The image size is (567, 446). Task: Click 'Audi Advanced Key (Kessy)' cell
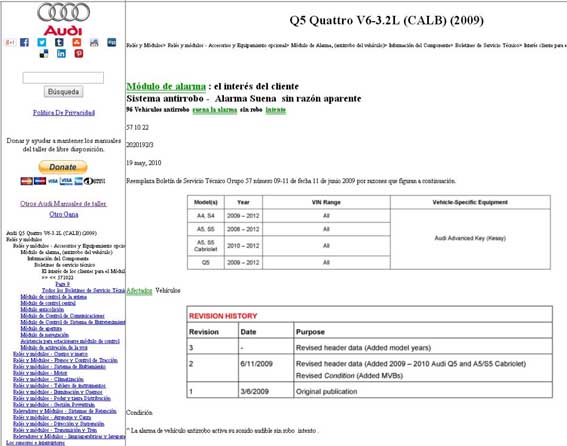point(470,238)
